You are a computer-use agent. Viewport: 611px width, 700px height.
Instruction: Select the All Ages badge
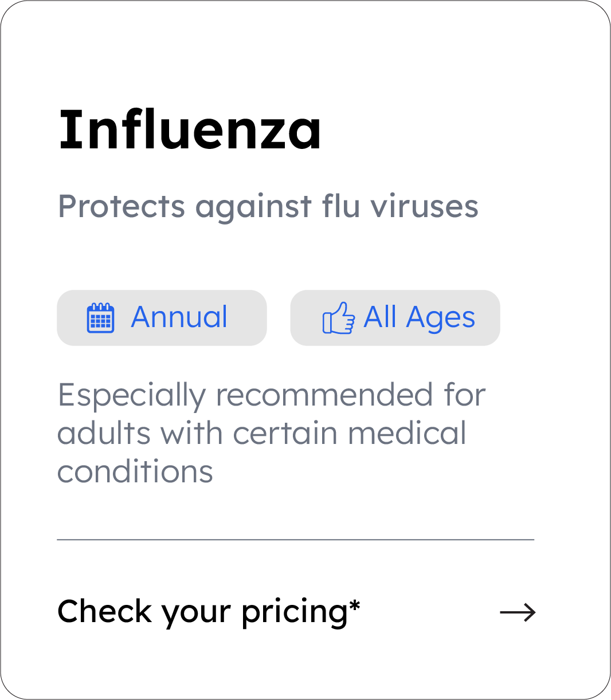point(395,318)
